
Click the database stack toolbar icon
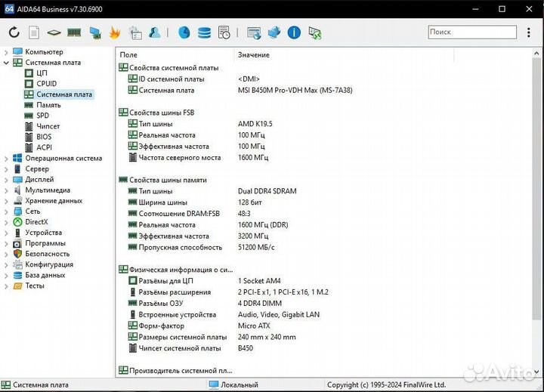pyautogui.click(x=204, y=32)
